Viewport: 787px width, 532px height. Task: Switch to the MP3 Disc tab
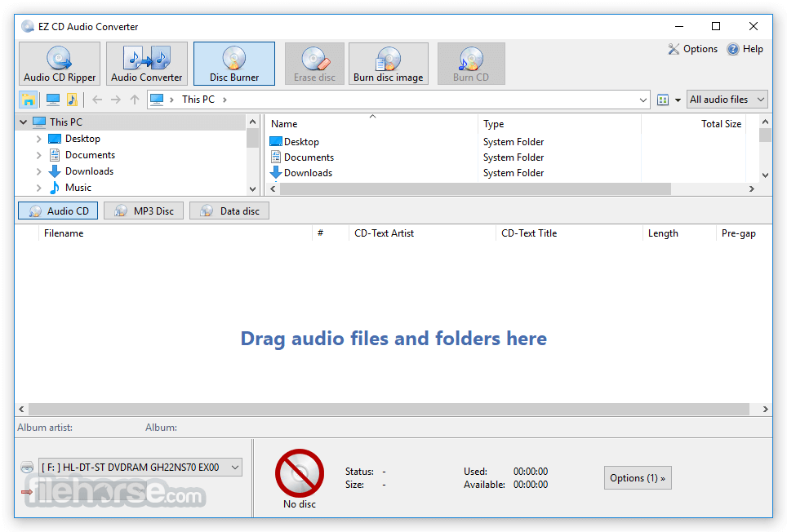144,211
